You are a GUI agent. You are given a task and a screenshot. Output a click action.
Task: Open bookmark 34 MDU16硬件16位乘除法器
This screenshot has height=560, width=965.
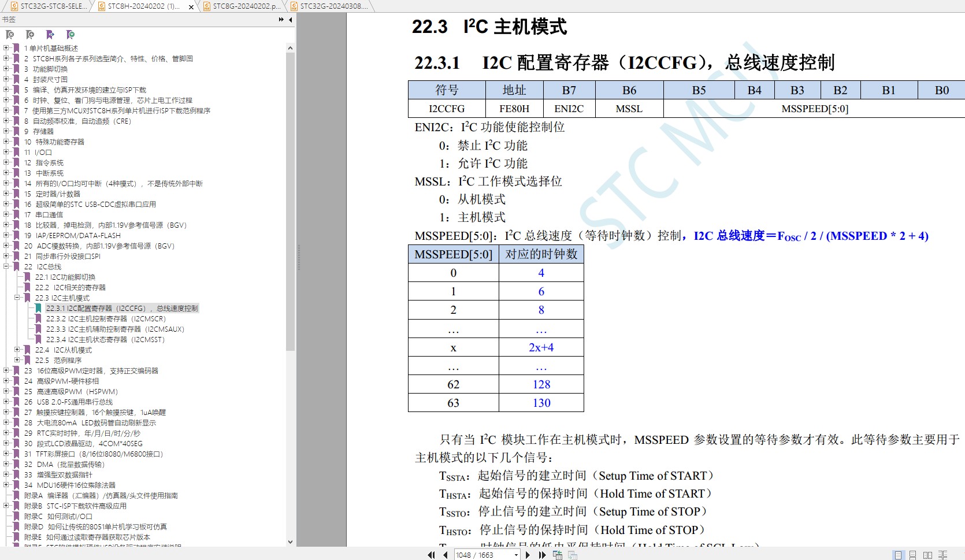coord(69,485)
